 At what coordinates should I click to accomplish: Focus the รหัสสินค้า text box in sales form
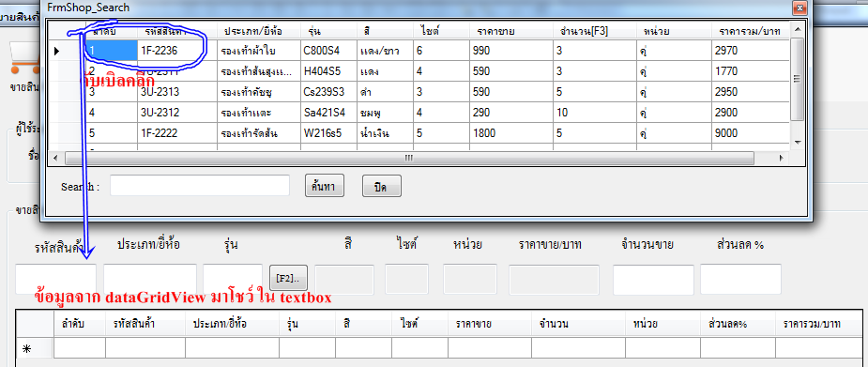pyautogui.click(x=56, y=279)
